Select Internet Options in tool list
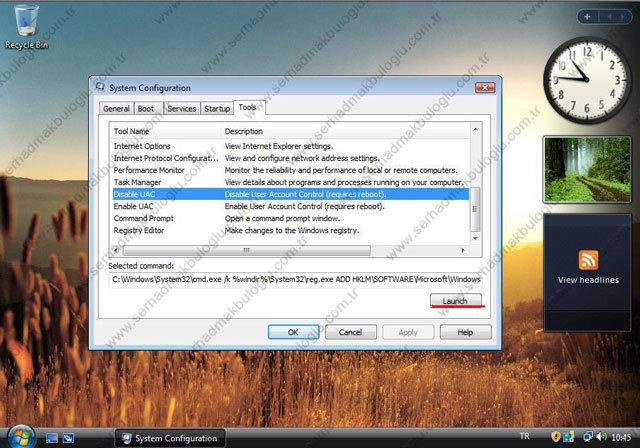Viewport: 640px width, 448px height. coord(291,146)
